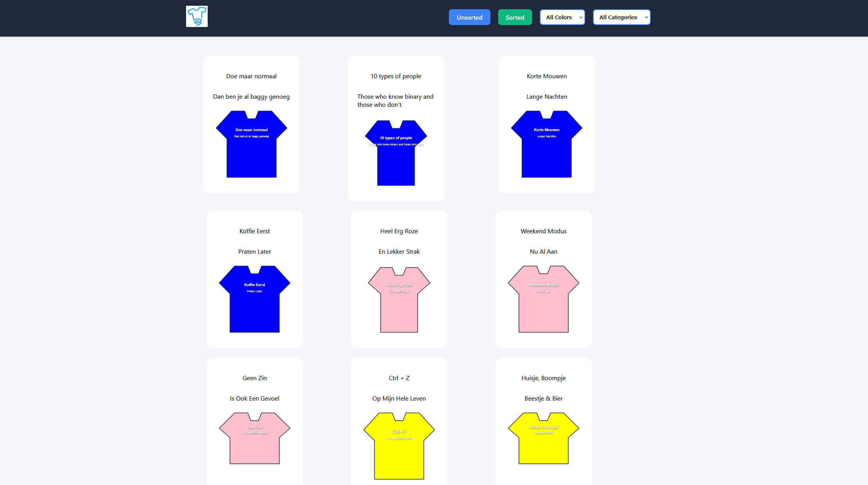Image resolution: width=868 pixels, height=485 pixels.
Task: Click the green Sorted button
Action: coord(515,17)
